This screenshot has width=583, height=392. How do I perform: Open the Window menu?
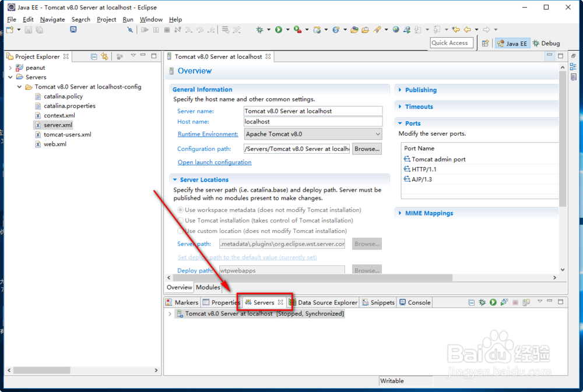(151, 19)
